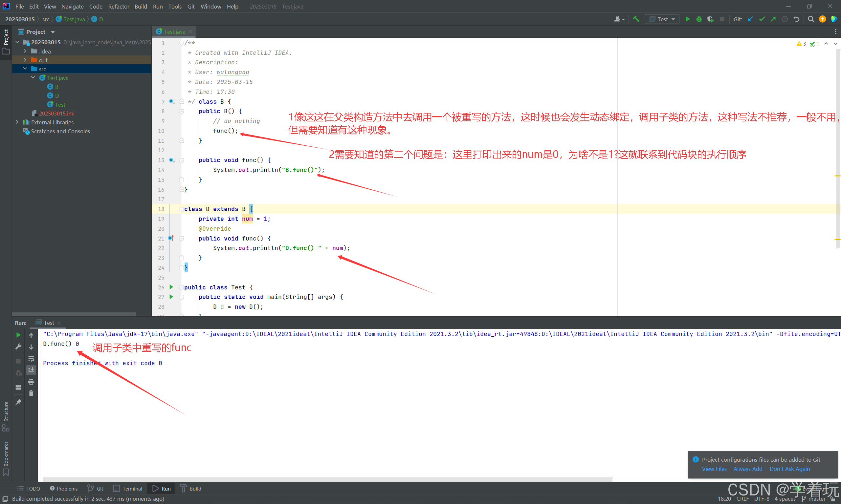Open the Refactor menu
Viewport: 841px width, 504px height.
118,7
